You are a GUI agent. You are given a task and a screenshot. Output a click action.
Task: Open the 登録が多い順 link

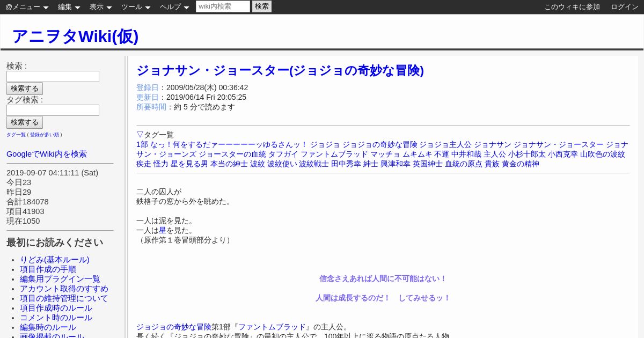click(45, 135)
